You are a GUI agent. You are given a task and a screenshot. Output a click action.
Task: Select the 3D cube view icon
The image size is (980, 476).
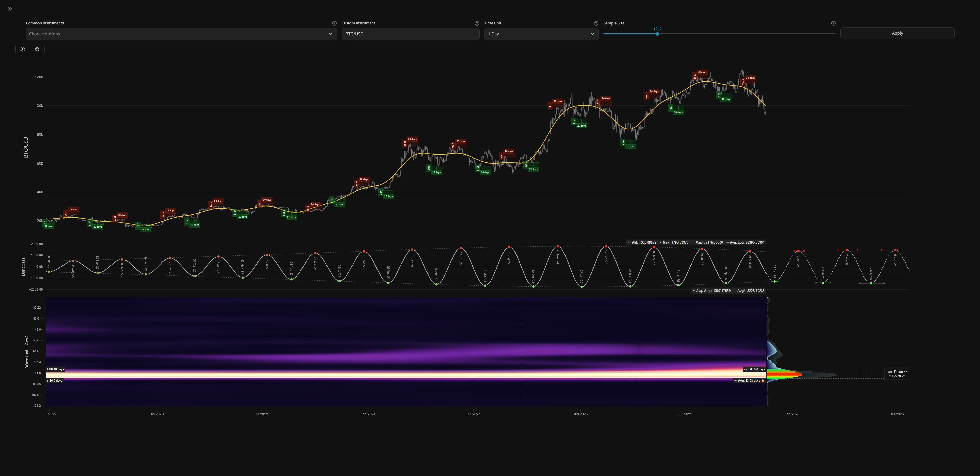click(37, 49)
